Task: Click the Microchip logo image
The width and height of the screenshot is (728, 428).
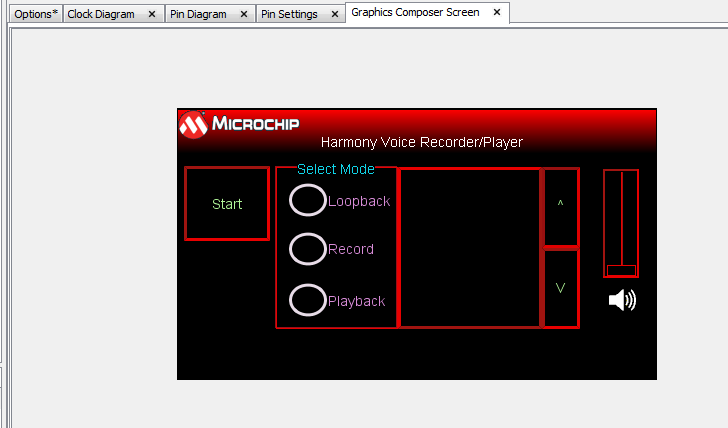Action: click(236, 125)
